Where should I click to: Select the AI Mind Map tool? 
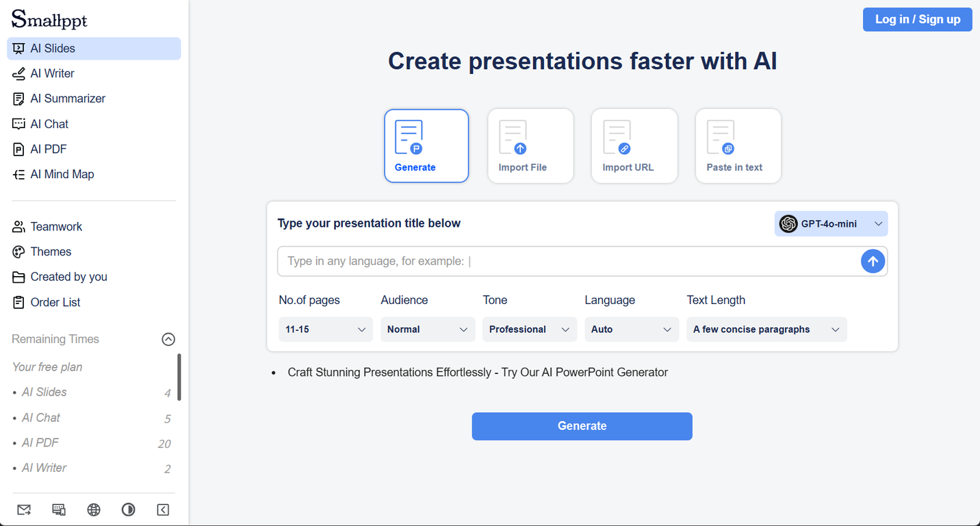[62, 174]
